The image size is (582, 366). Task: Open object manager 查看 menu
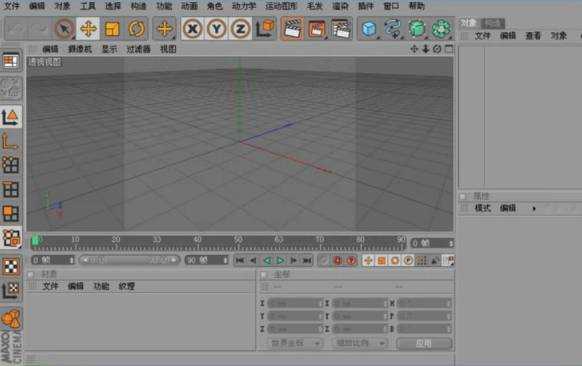[533, 36]
